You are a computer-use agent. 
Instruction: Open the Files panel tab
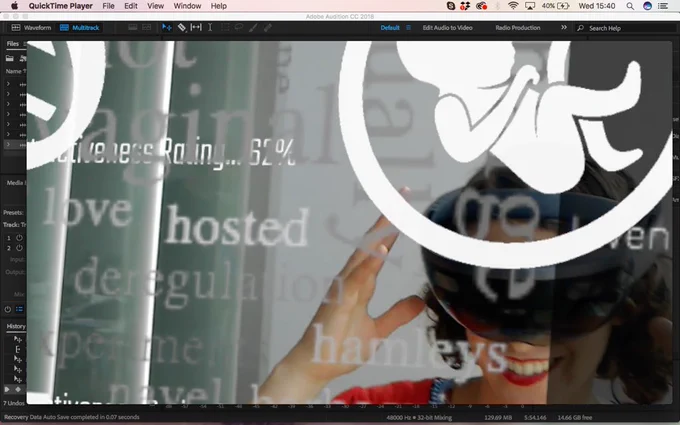13,44
